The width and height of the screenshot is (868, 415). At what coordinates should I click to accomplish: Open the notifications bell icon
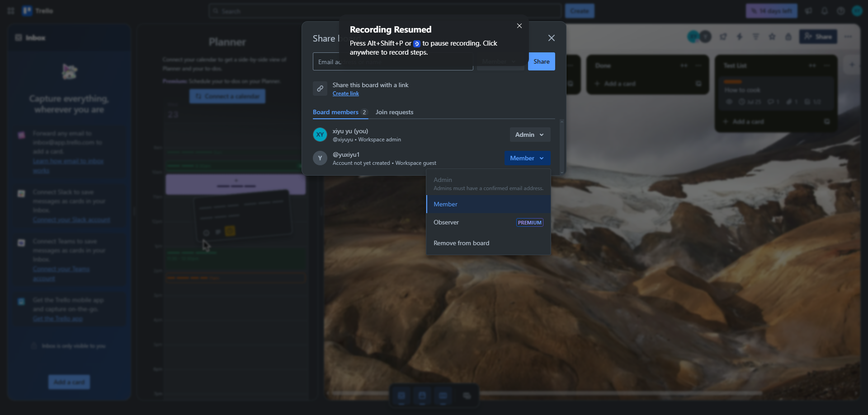point(825,11)
